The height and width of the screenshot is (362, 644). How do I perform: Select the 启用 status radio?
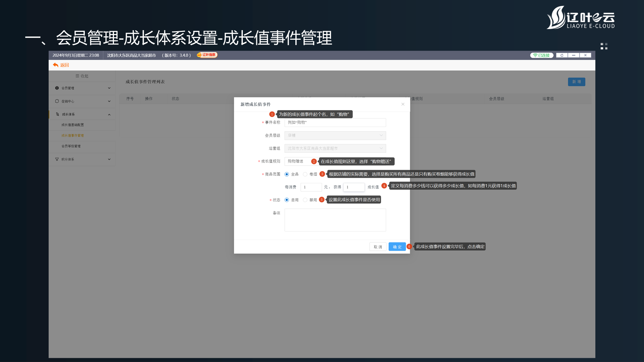287,200
